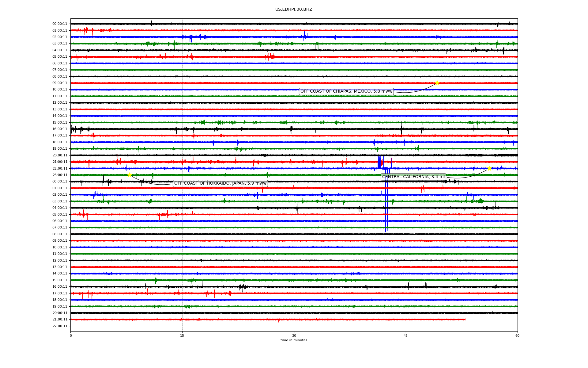Click the plot title US.EDHPI.00.BHZ
The height and width of the screenshot is (368, 588).
(294, 10)
